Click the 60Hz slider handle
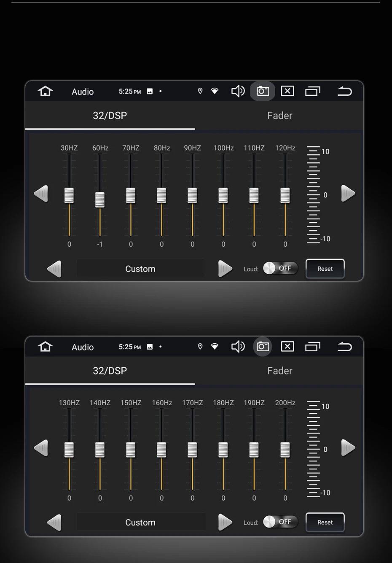The width and height of the screenshot is (392, 563). point(100,199)
